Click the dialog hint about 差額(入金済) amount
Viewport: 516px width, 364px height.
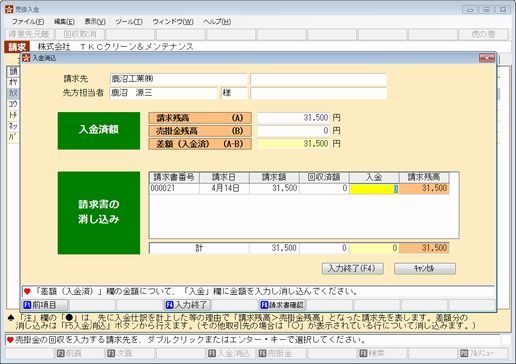coord(258,292)
